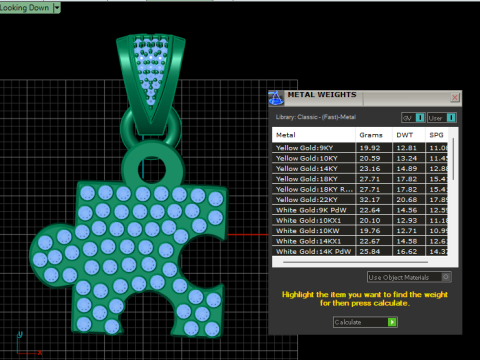480x360 pixels.
Task: Click the 25.84 grams value
Action: coord(370,251)
